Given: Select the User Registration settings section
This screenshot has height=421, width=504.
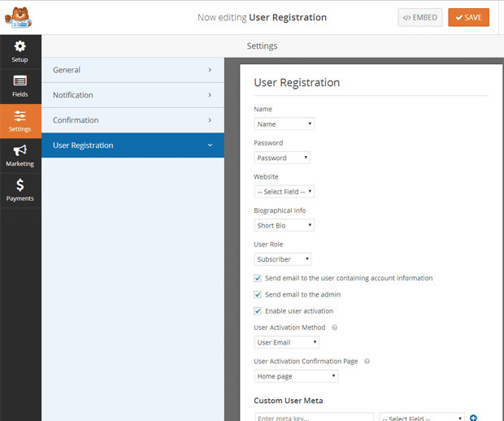Looking at the screenshot, I should [133, 145].
